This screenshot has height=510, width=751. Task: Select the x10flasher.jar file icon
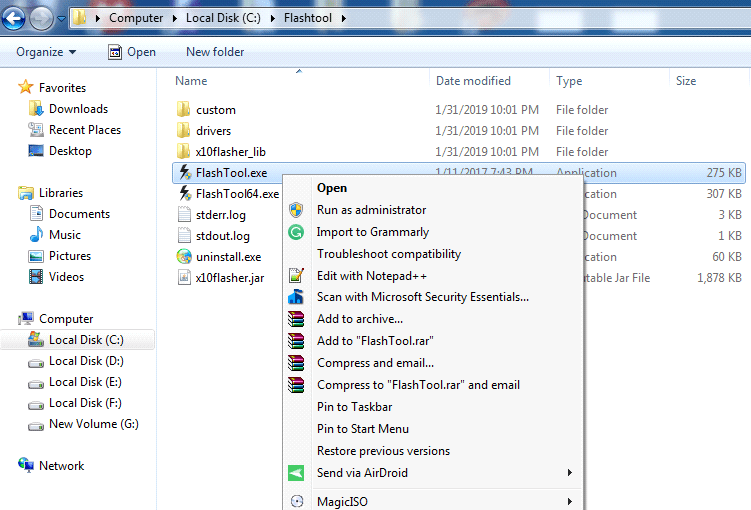click(184, 277)
